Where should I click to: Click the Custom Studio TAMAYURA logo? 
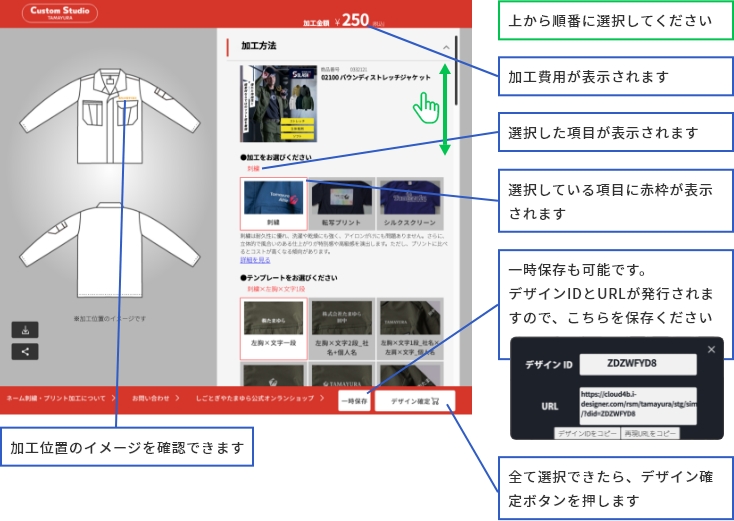[60, 13]
